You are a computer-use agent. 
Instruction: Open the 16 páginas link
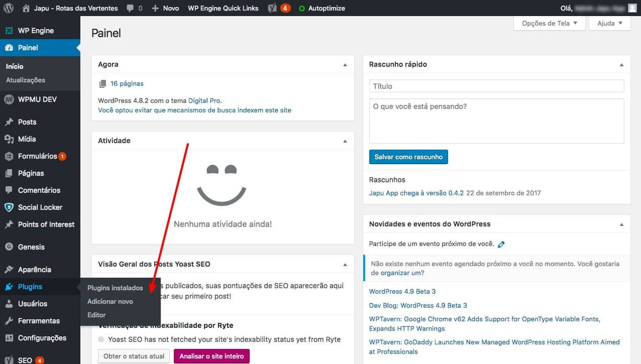coord(127,84)
